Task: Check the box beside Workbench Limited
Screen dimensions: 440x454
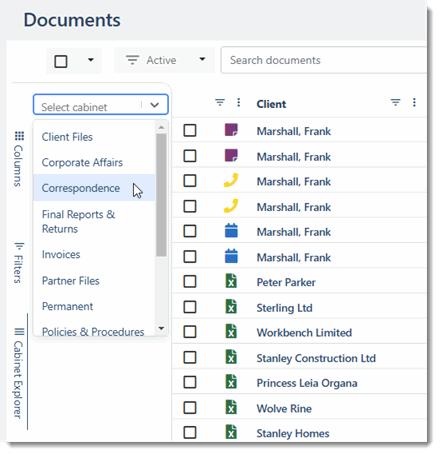Action: [190, 332]
